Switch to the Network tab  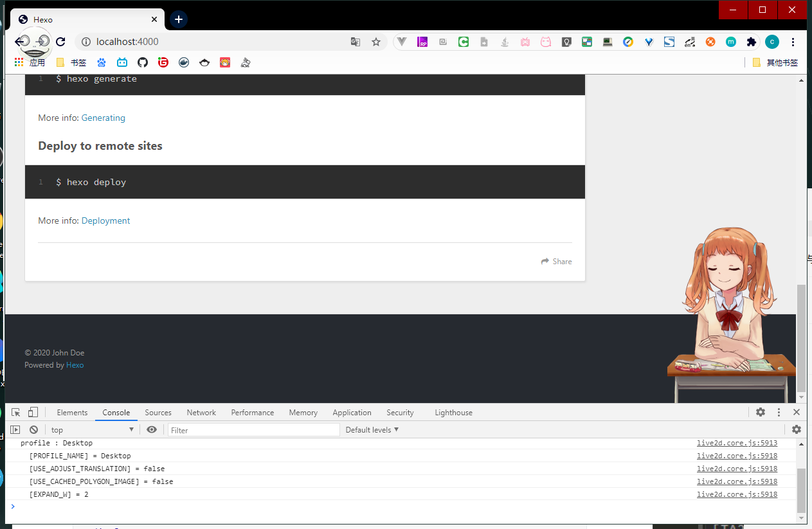click(x=201, y=413)
